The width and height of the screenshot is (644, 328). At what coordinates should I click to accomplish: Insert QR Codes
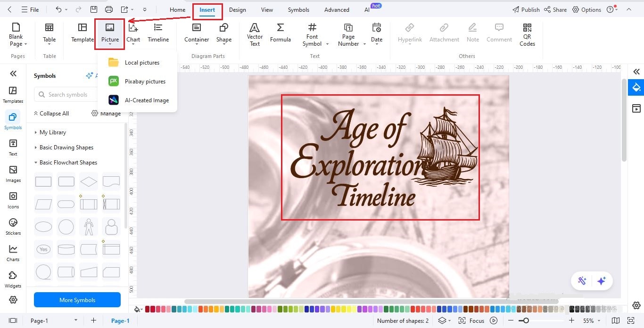pyautogui.click(x=527, y=34)
